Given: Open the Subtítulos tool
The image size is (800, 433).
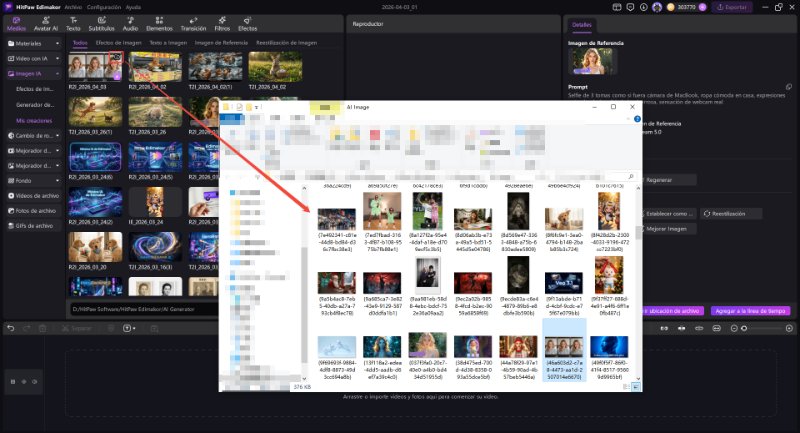Looking at the screenshot, I should [101, 24].
